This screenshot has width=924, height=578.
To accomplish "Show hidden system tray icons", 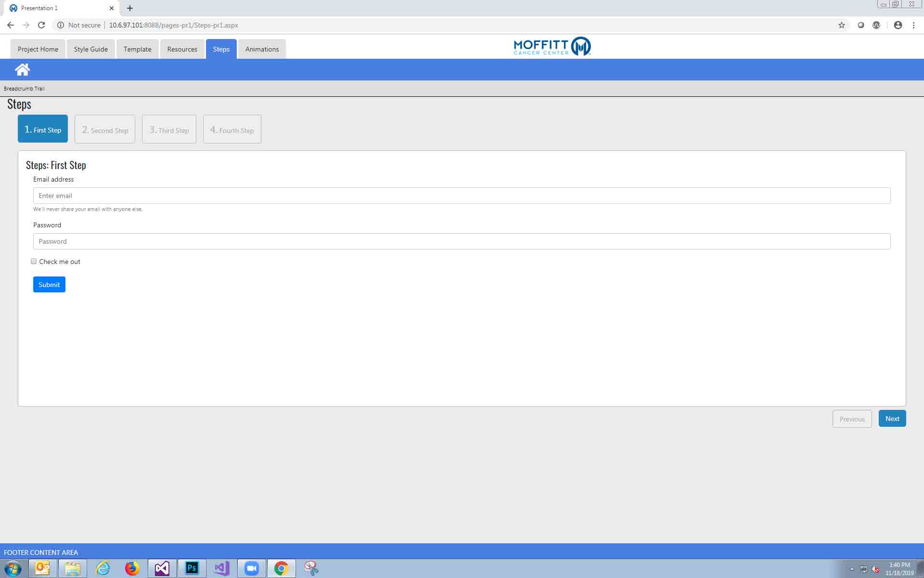I will 852,569.
